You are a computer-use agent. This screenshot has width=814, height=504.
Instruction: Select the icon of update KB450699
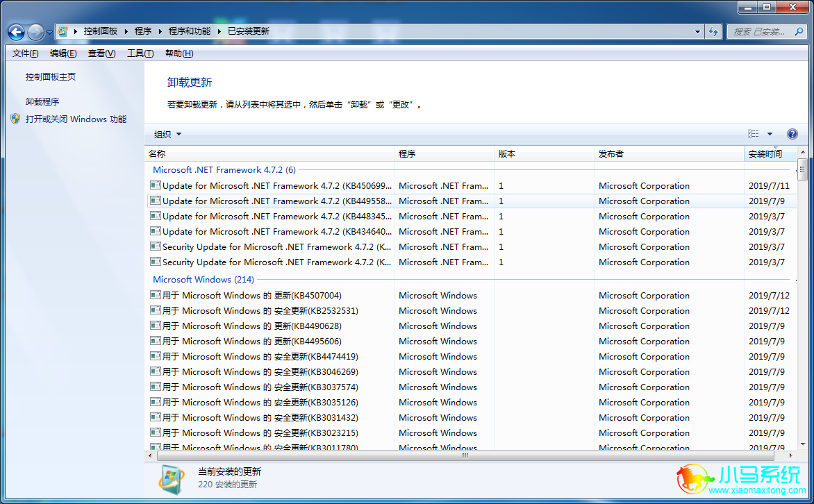point(155,185)
